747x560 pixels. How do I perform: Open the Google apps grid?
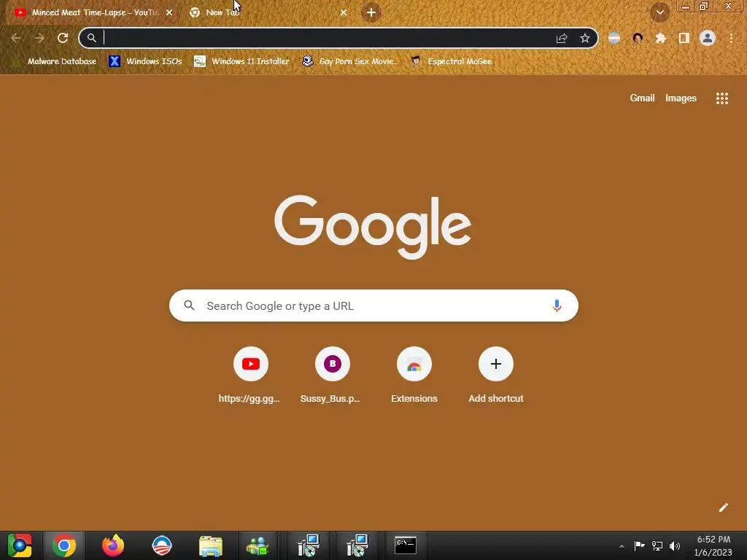722,98
